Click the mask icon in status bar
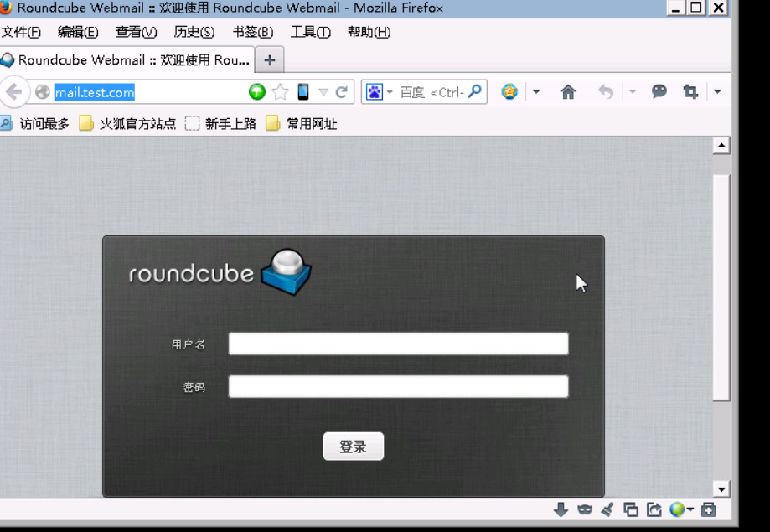Image resolution: width=770 pixels, height=532 pixels. click(x=584, y=509)
